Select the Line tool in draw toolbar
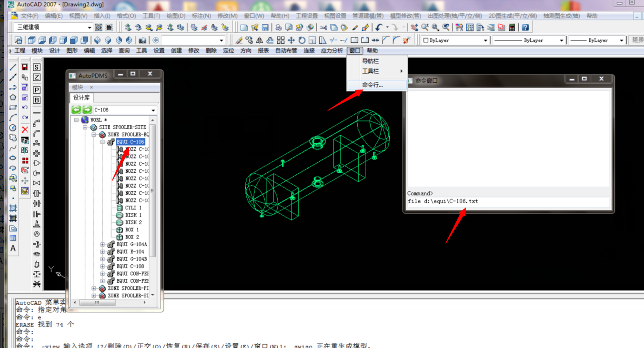Image resolution: width=644 pixels, height=348 pixels. tap(13, 67)
